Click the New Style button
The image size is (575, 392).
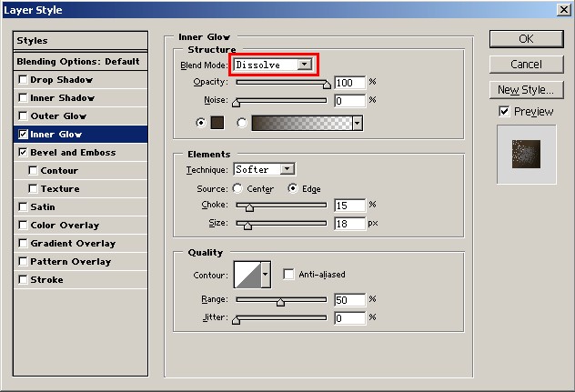[x=526, y=89]
